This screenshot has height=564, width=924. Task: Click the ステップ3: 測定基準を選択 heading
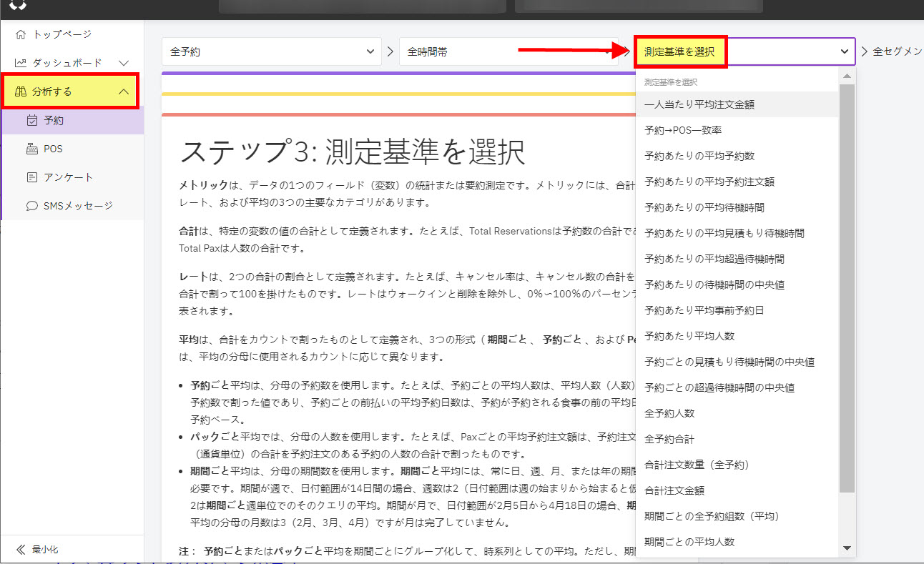(x=352, y=152)
